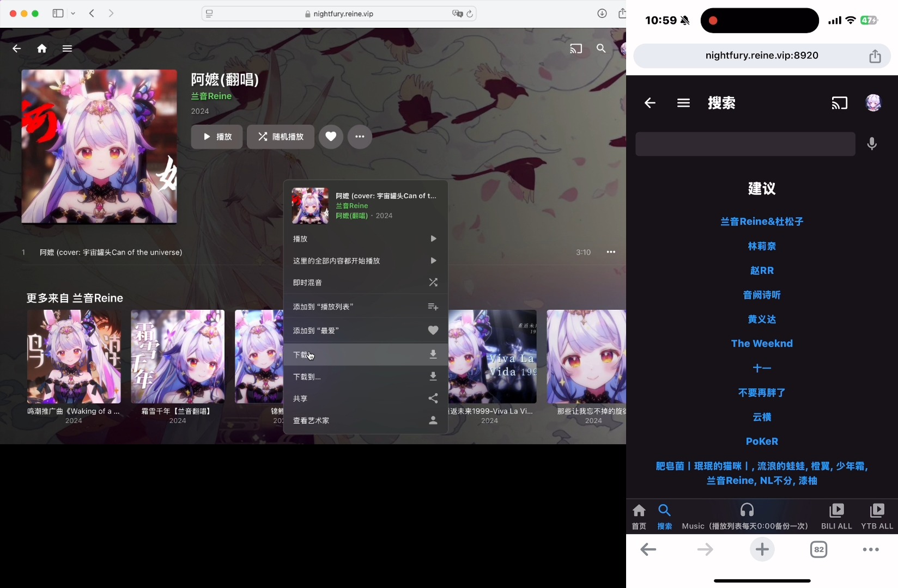Click translate icon in Safari address bar

click(x=457, y=14)
